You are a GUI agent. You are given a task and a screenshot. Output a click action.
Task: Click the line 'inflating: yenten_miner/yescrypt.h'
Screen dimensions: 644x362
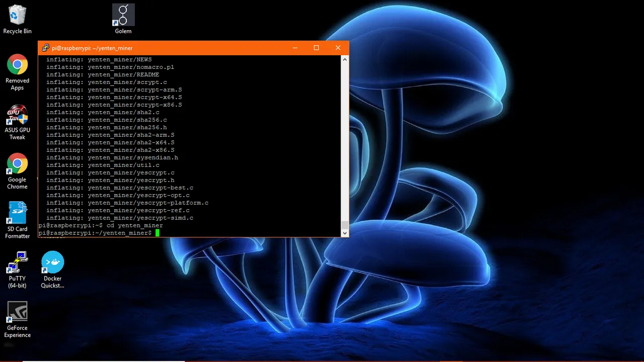(x=110, y=180)
